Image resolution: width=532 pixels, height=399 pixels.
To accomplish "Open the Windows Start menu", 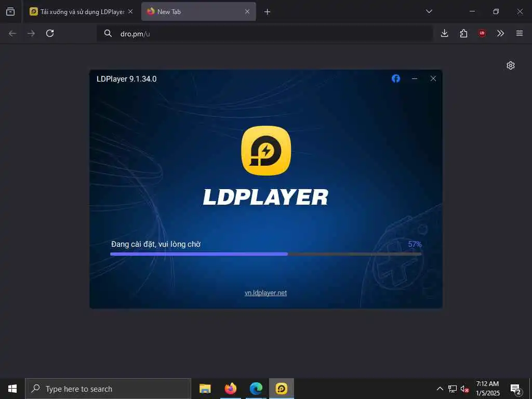I will click(12, 389).
